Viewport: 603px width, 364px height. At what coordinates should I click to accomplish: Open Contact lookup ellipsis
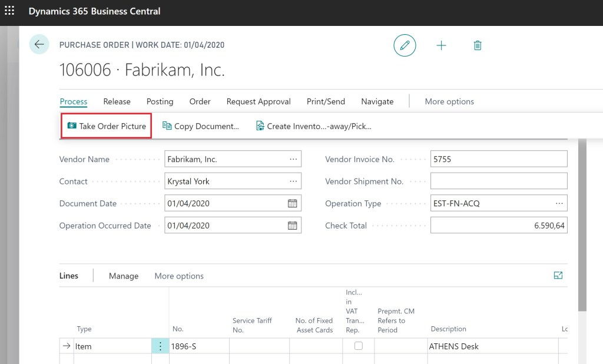tap(293, 181)
